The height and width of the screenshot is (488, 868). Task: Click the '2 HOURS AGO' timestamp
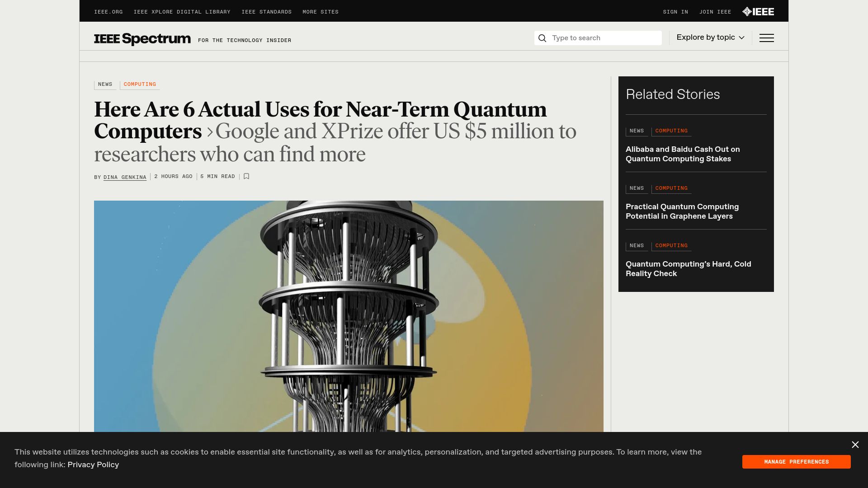tap(173, 177)
